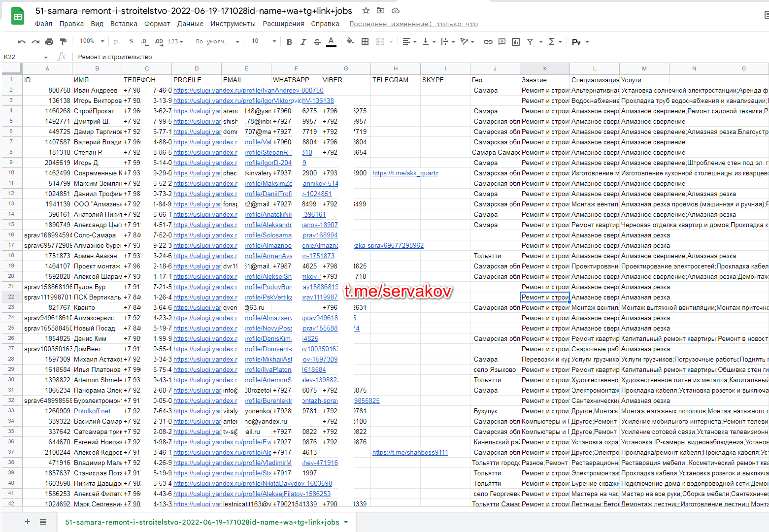Add a new sheet with plus button
The width and height of the screenshot is (769, 532).
coord(28,522)
